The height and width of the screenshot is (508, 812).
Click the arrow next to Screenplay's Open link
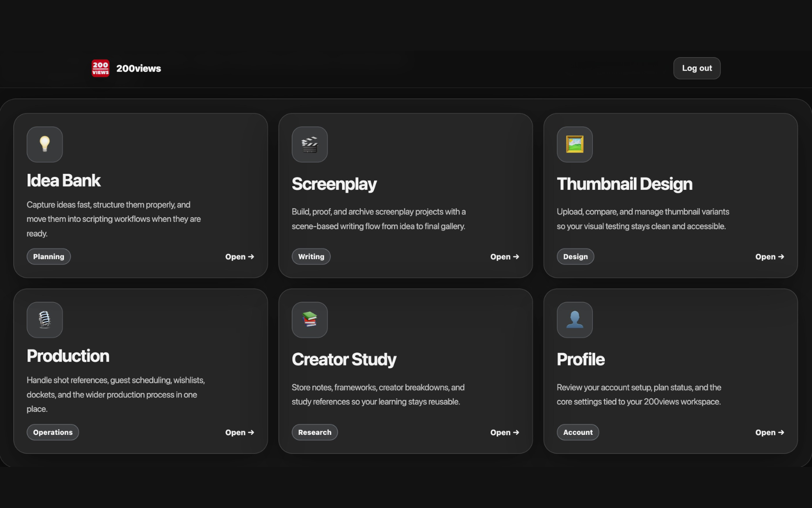coord(516,257)
